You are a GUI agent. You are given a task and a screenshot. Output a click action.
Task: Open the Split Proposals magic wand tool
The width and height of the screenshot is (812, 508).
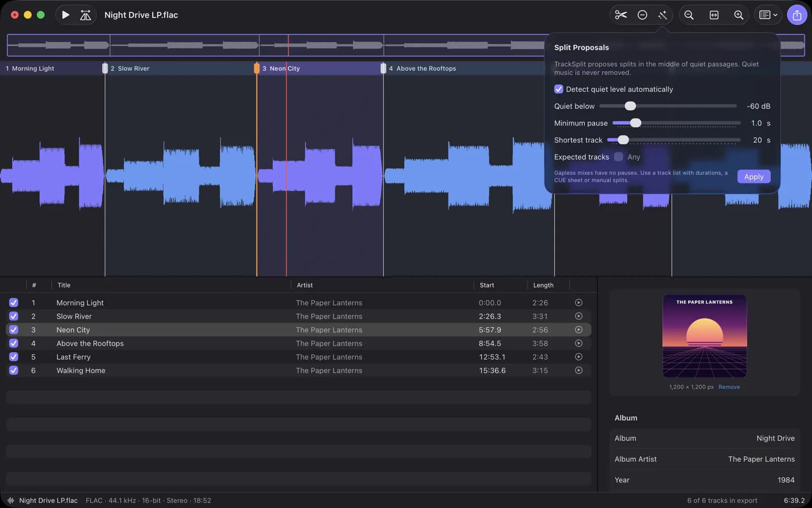point(662,15)
